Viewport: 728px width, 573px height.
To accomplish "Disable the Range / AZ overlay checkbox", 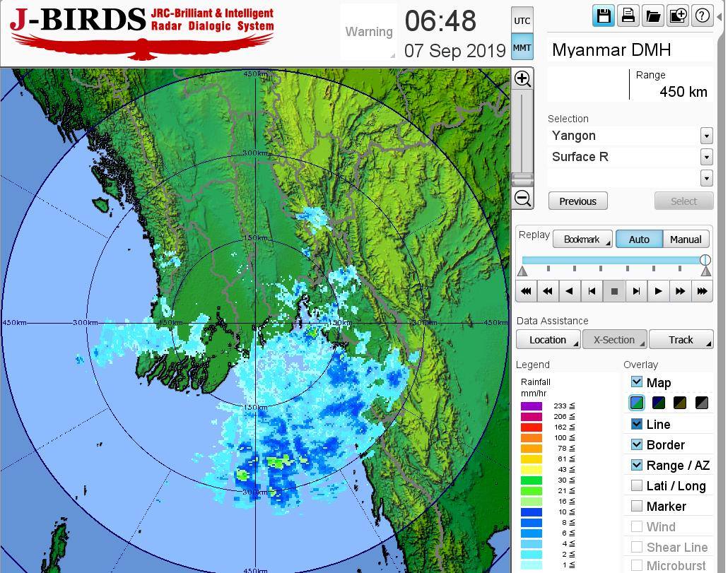I will point(637,465).
